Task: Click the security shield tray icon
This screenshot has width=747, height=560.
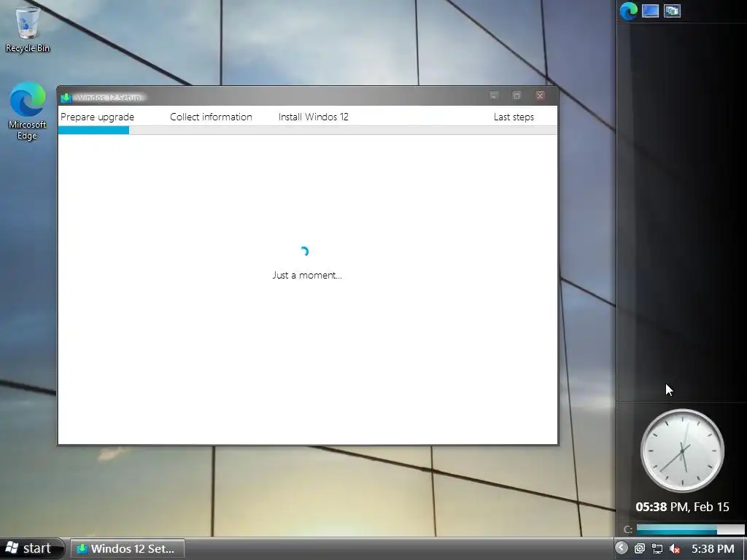Action: (639, 548)
